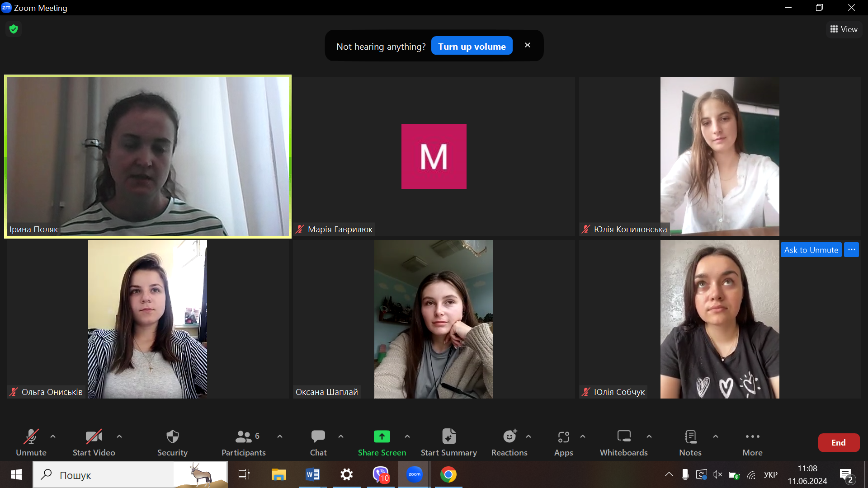Open the More options menu

point(752,442)
